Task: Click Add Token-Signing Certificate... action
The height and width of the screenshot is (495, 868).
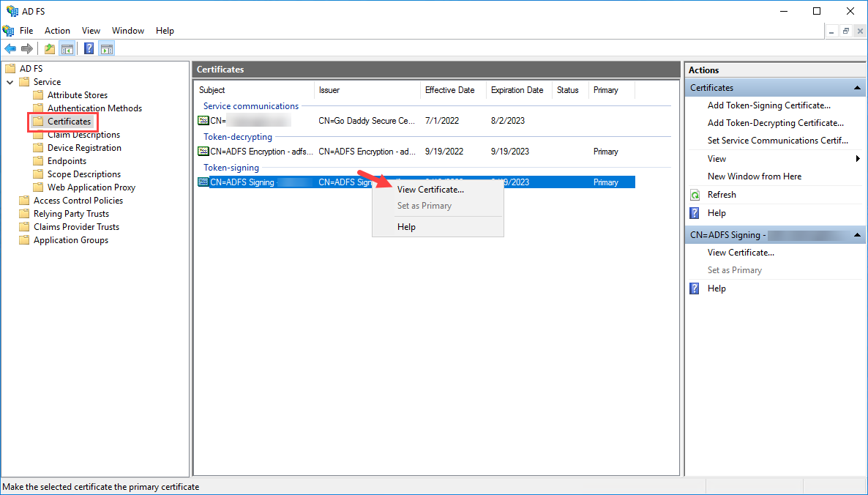Action: click(768, 105)
